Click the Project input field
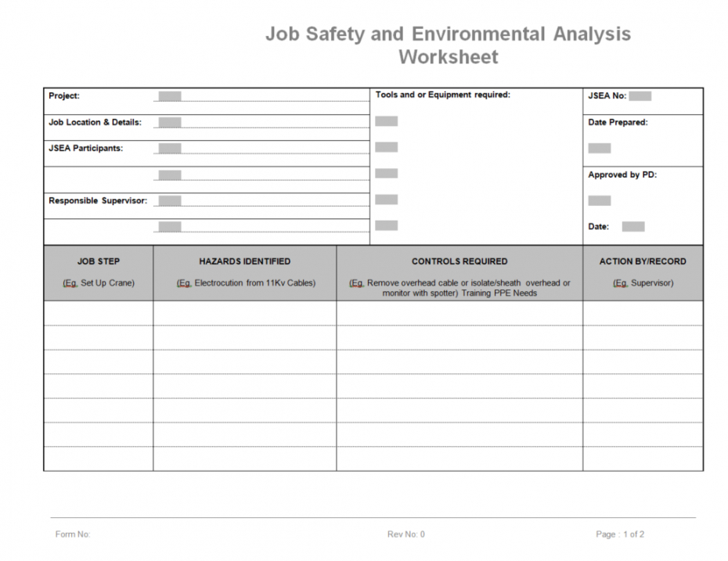The height and width of the screenshot is (561, 728). pyautogui.click(x=168, y=95)
